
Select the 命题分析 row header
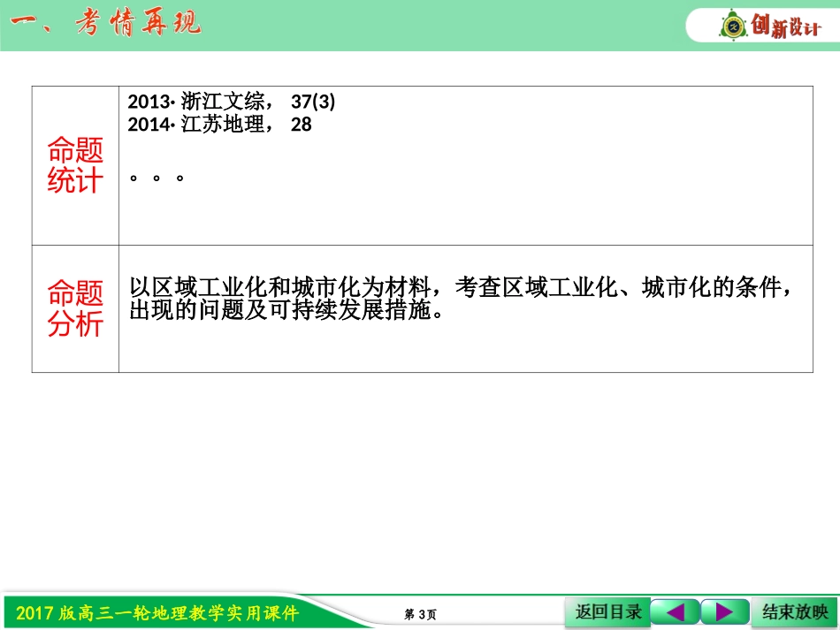click(x=75, y=308)
